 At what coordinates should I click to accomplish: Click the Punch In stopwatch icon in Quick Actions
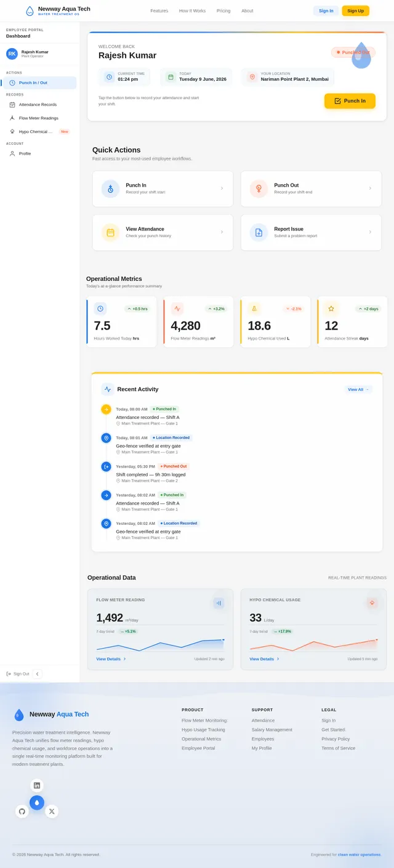coord(110,189)
